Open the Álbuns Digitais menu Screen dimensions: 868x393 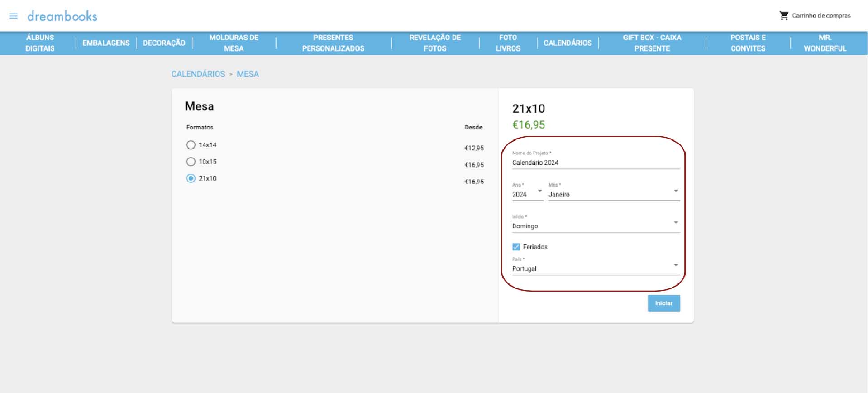pyautogui.click(x=40, y=43)
